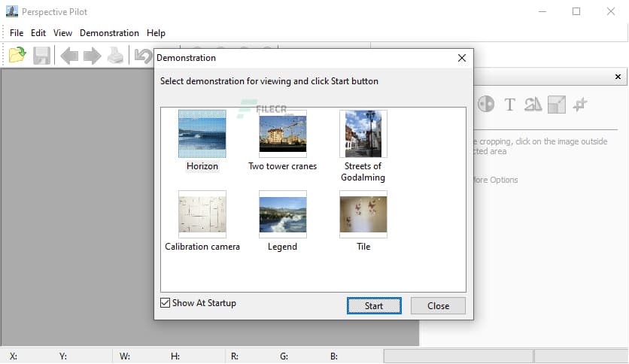Click the 'Streets of Godalming' label text

click(x=363, y=171)
